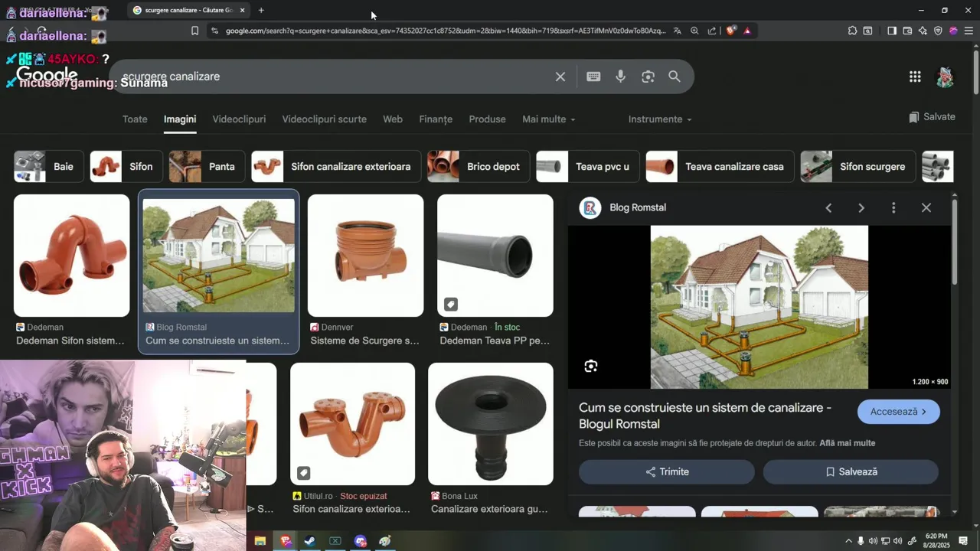Open Cum se construieste un sistem title link
The image size is (980, 551).
(x=705, y=416)
